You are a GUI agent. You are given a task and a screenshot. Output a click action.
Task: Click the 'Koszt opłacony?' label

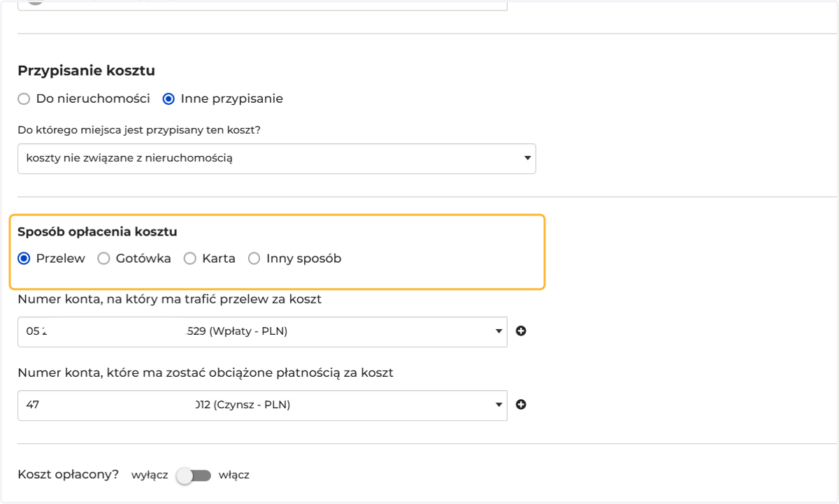point(69,475)
